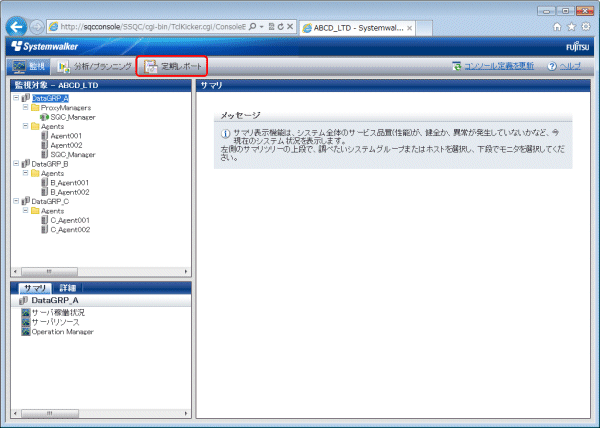Go back with the browser Back button
Image resolution: width=600 pixels, height=428 pixels.
click(16, 27)
